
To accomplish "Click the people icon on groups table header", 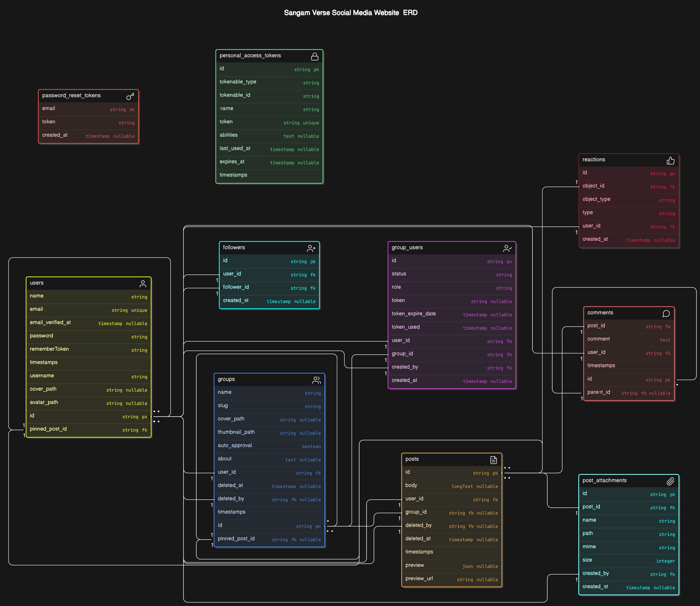I will click(317, 380).
